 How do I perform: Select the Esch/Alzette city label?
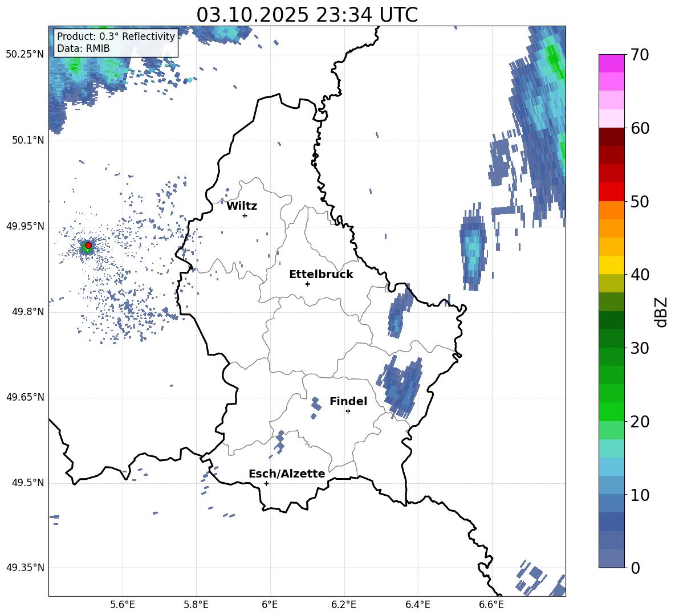tap(287, 474)
